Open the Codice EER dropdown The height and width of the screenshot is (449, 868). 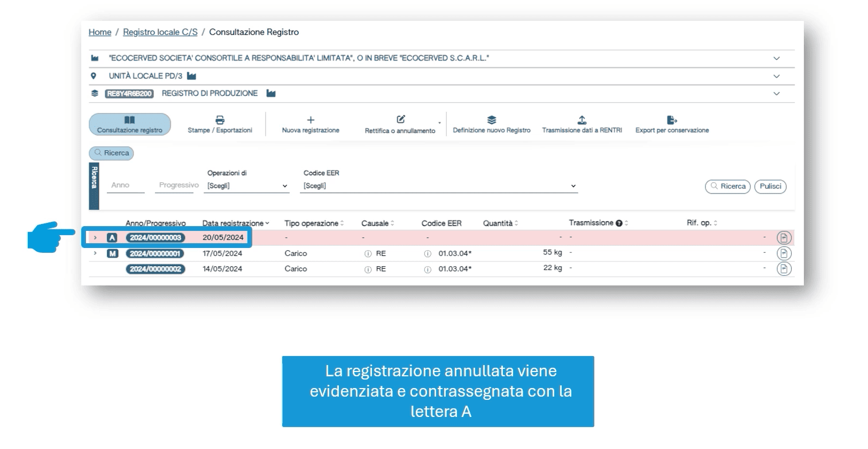tap(439, 186)
